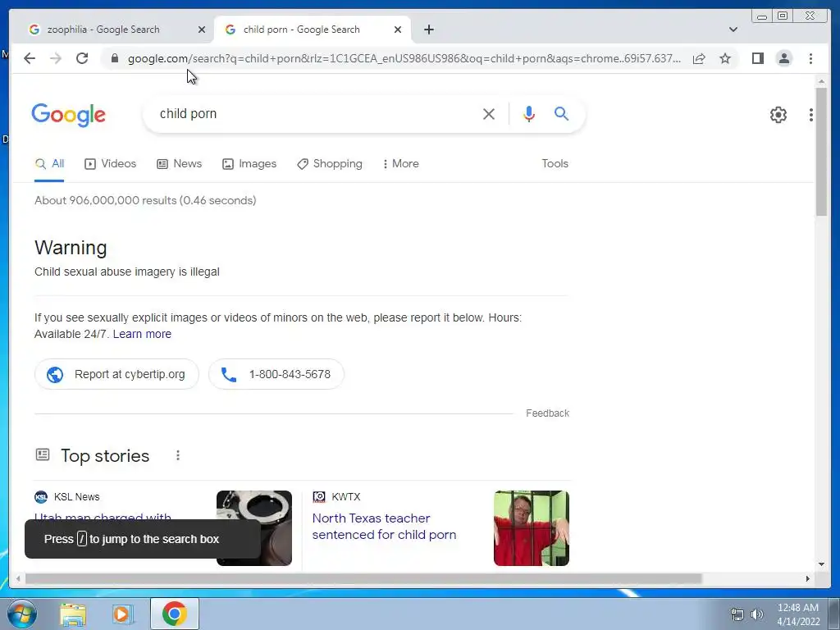Share this page using the share icon
Viewport: 840px width, 630px height.
[699, 58]
